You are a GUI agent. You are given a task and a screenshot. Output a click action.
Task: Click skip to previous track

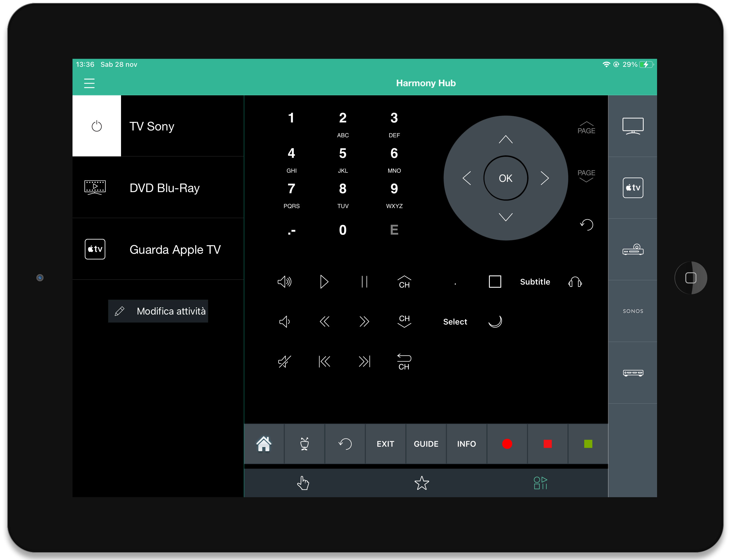click(324, 361)
